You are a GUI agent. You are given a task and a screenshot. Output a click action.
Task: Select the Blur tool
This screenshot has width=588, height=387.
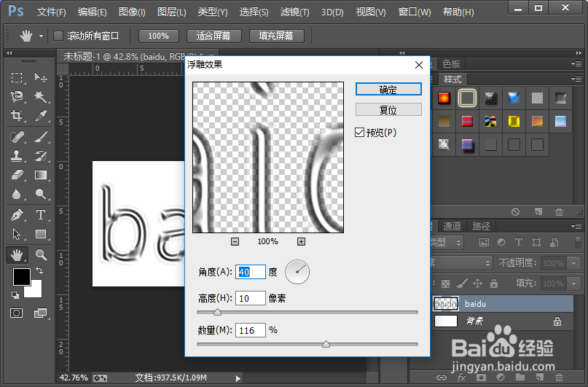click(x=17, y=194)
